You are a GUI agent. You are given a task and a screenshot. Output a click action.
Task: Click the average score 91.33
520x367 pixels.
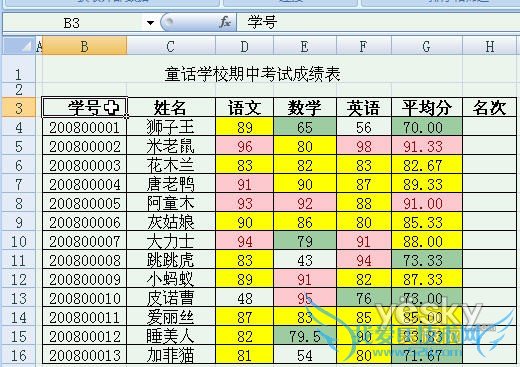[427, 146]
